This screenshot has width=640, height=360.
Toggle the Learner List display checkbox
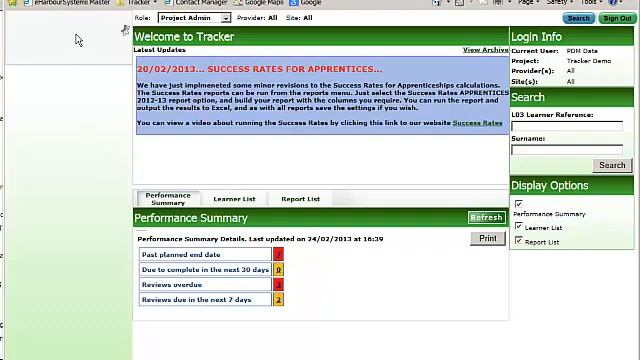pos(519,226)
